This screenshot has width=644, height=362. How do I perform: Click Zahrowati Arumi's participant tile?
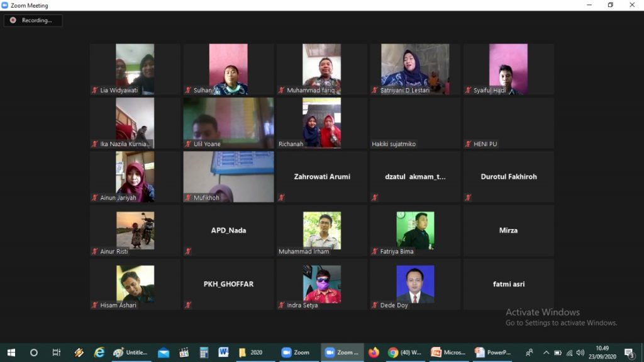click(322, 176)
